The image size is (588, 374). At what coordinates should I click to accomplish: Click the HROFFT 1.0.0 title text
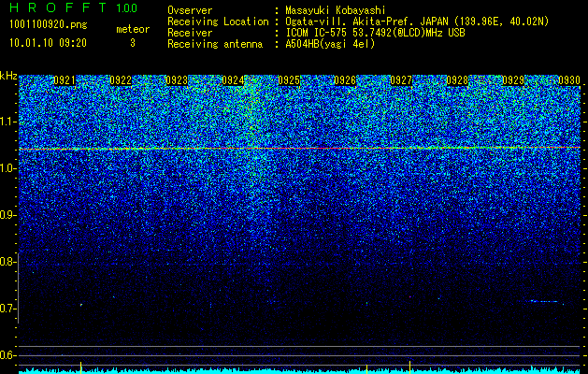[x=74, y=7]
